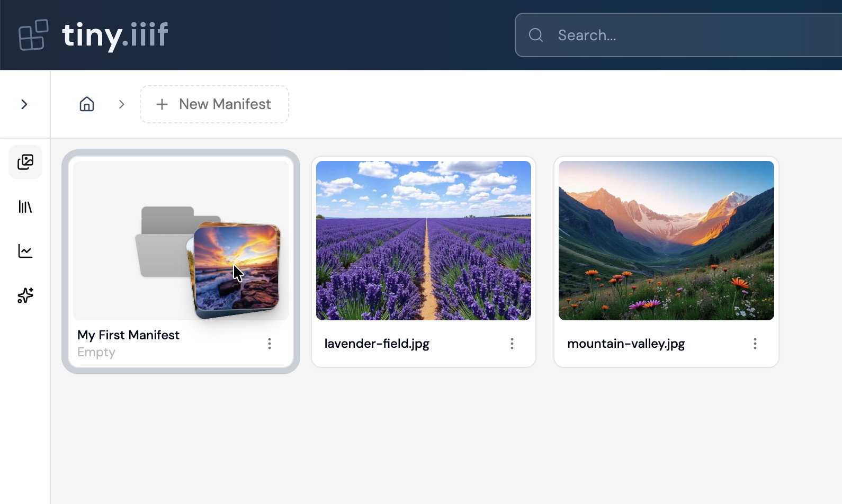Open options menu for lavender-field.jpg
This screenshot has height=504, width=842.
[x=512, y=344]
